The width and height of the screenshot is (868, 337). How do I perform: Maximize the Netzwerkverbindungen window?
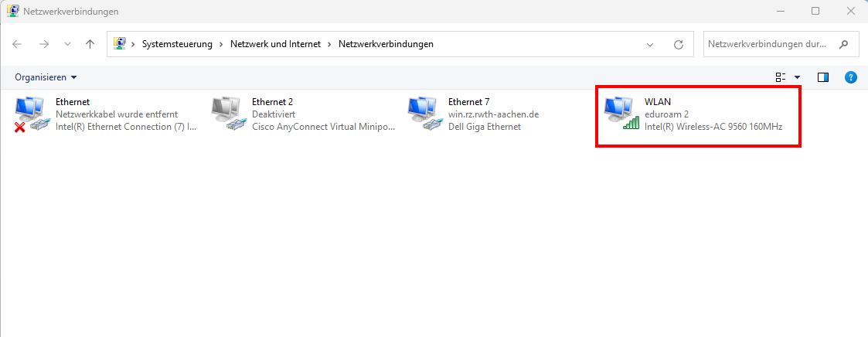(815, 11)
